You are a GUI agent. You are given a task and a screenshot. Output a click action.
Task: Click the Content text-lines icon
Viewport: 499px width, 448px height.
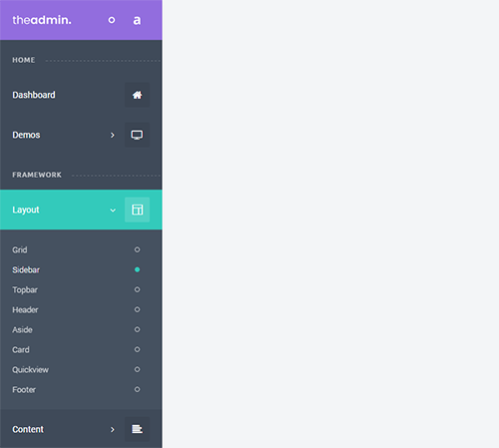[x=137, y=429]
